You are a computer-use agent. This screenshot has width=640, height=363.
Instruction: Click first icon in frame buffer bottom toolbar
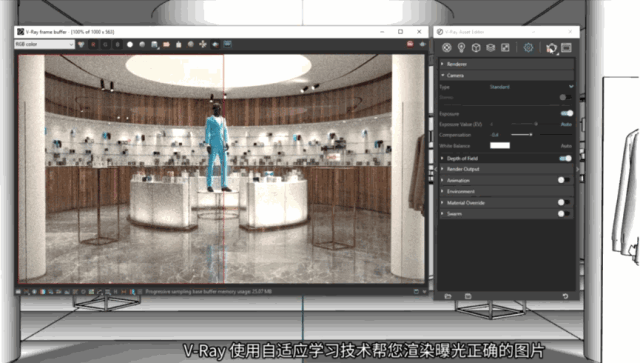18,292
